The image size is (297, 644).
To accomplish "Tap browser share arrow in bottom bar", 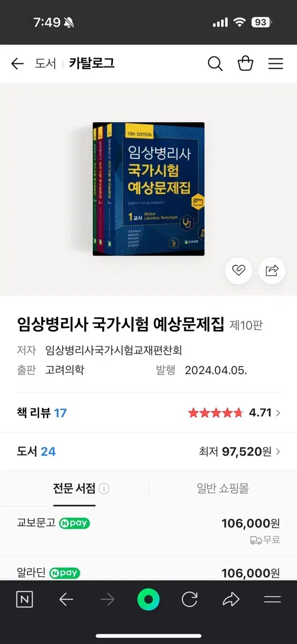I will point(231,599).
